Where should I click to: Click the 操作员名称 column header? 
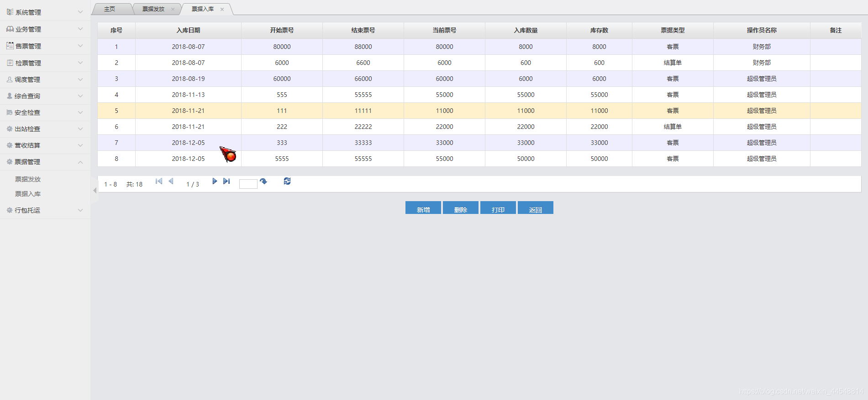click(762, 30)
